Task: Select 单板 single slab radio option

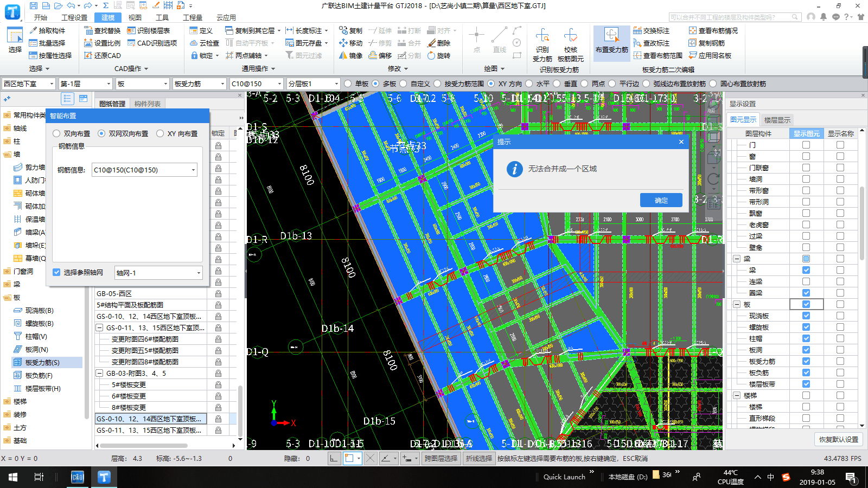Action: [x=356, y=84]
